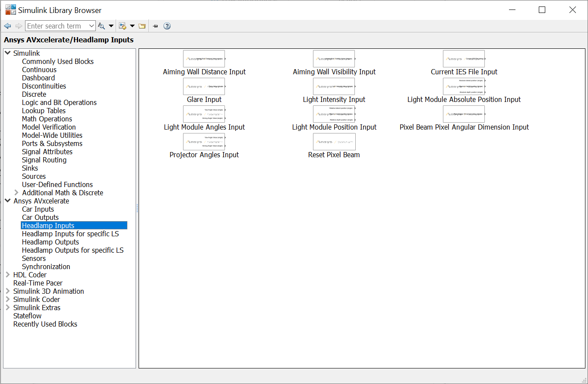Select the Car Inputs library

click(38, 209)
